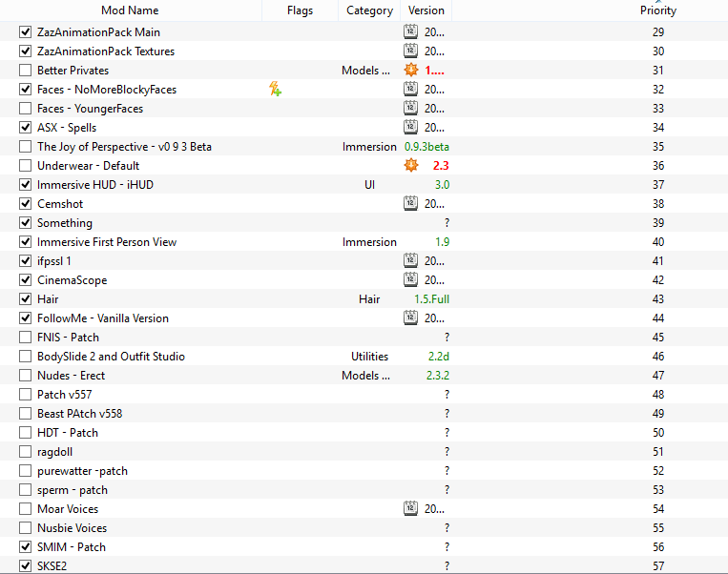Image resolution: width=728 pixels, height=574 pixels.
Task: Click calendar version icon for ASX - Spells
Action: point(410,127)
